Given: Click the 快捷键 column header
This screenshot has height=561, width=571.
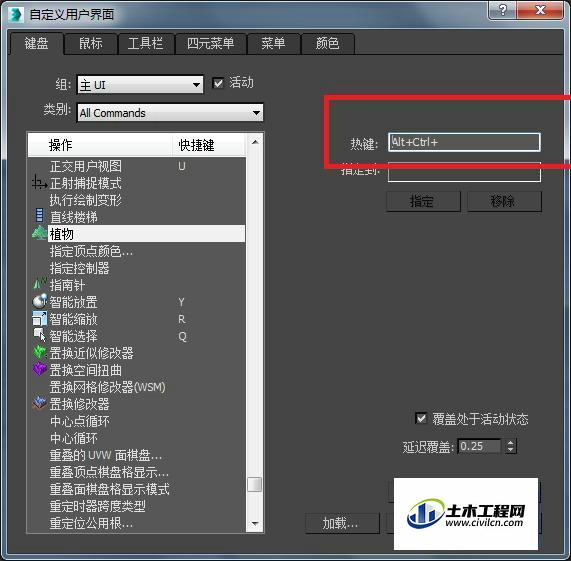Looking at the screenshot, I should 209,145.
